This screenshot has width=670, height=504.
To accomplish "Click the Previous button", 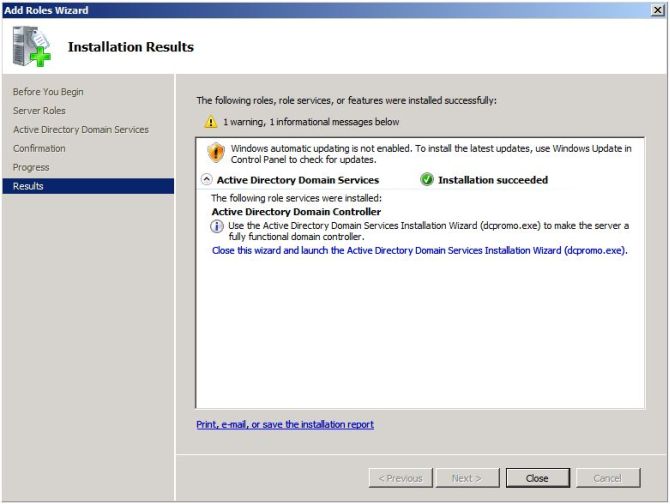I will [401, 478].
